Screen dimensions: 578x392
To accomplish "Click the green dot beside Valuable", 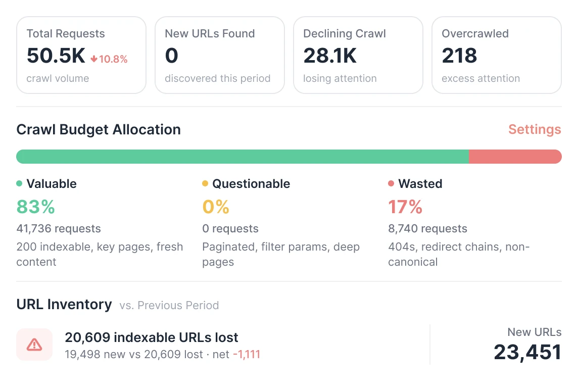I will tap(20, 183).
